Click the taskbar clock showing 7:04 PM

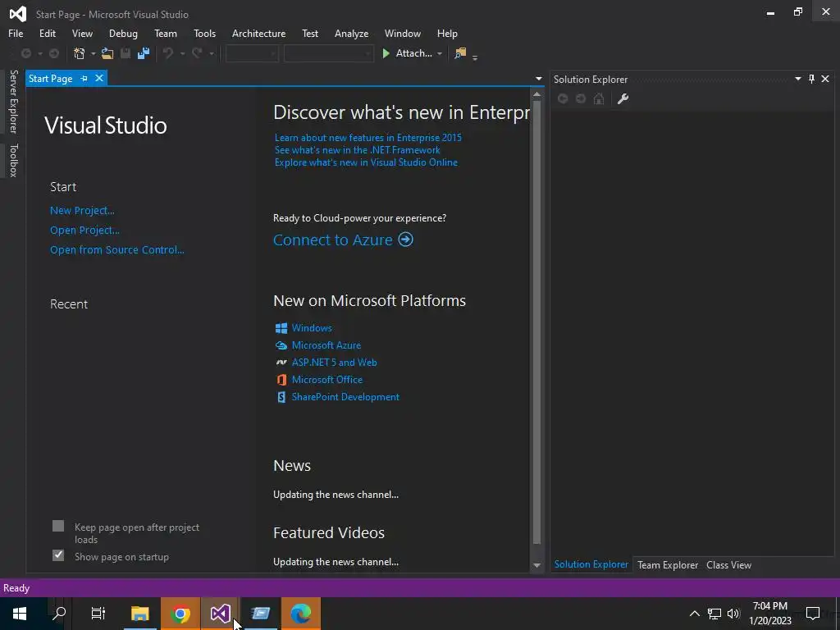click(769, 614)
